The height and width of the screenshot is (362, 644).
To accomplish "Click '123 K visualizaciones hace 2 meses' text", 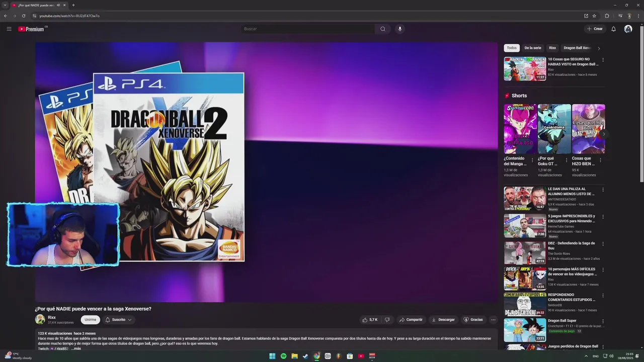I will pyautogui.click(x=66, y=333).
